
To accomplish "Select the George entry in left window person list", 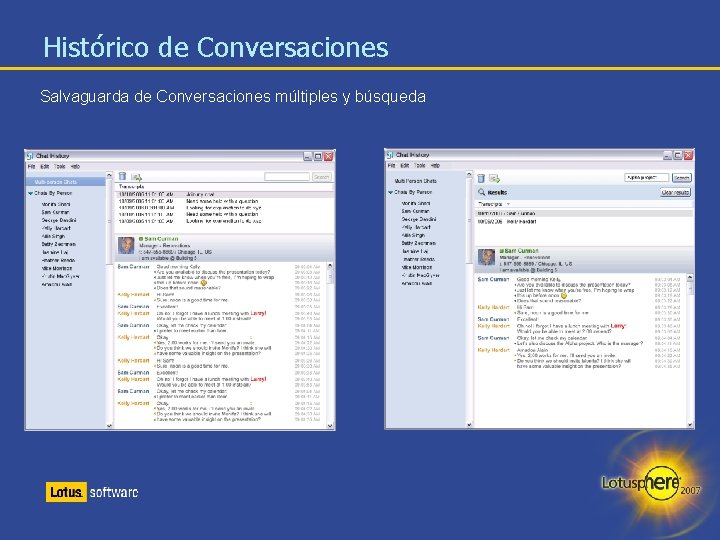I will (x=59, y=220).
